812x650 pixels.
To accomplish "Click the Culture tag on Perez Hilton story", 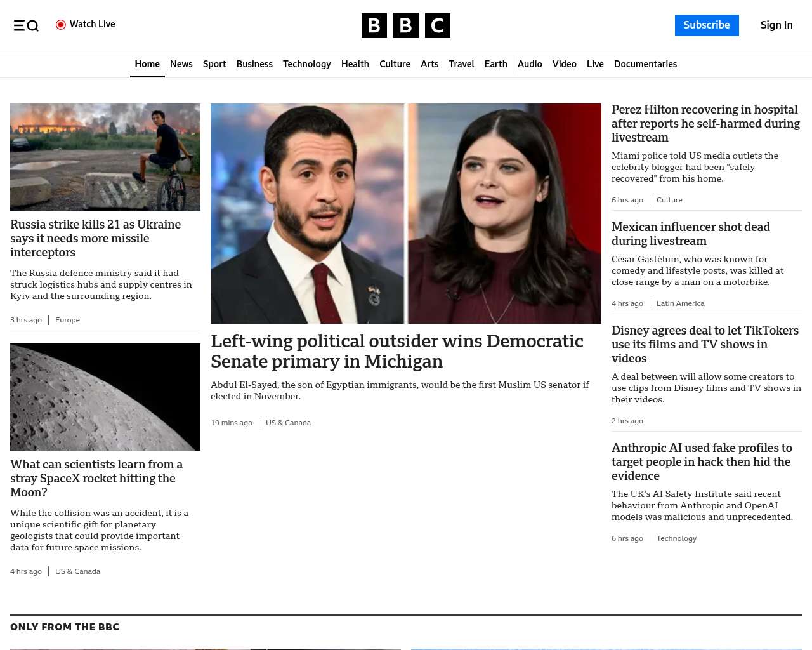I will [x=669, y=200].
